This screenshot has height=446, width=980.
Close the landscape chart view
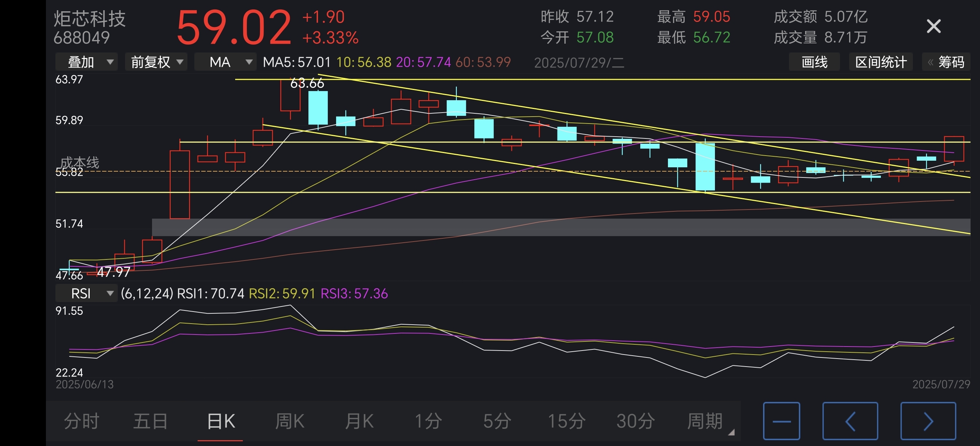(x=933, y=27)
